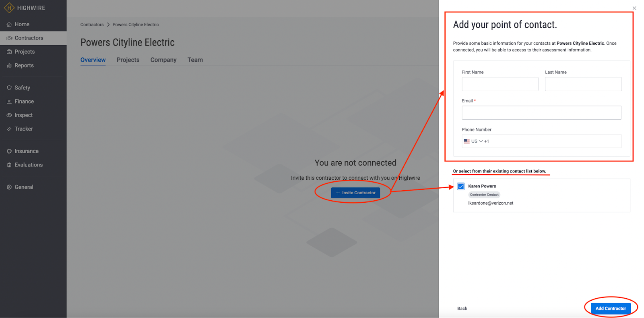Click email lksardone@verizon.net

(491, 203)
